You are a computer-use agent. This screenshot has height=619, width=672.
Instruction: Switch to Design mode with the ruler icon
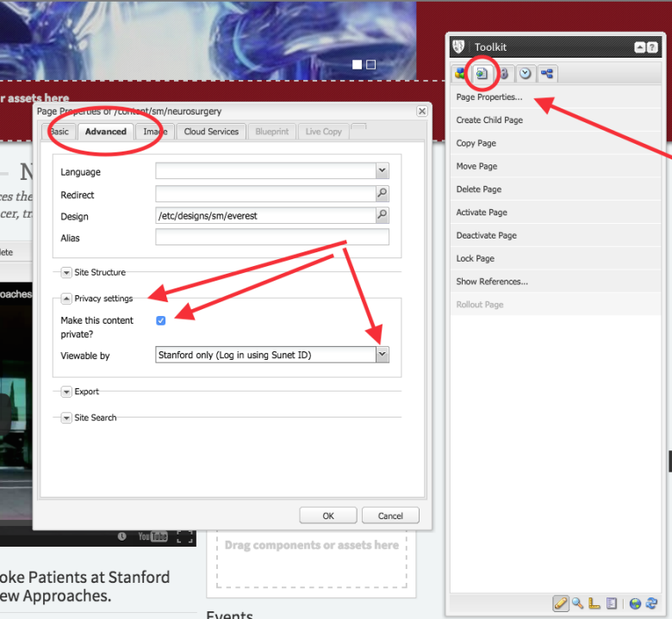pyautogui.click(x=594, y=604)
